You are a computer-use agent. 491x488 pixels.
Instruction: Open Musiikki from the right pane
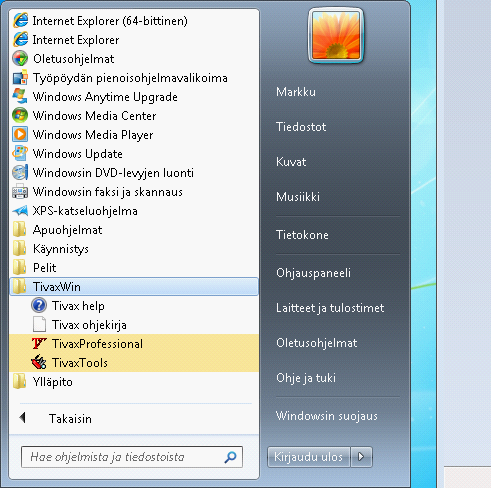coord(298,197)
